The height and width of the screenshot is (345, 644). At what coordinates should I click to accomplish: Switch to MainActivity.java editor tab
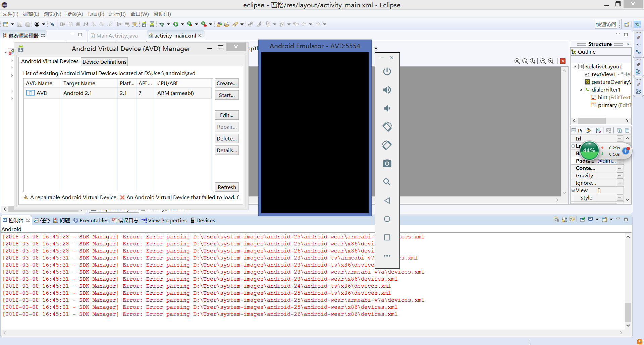coord(114,36)
